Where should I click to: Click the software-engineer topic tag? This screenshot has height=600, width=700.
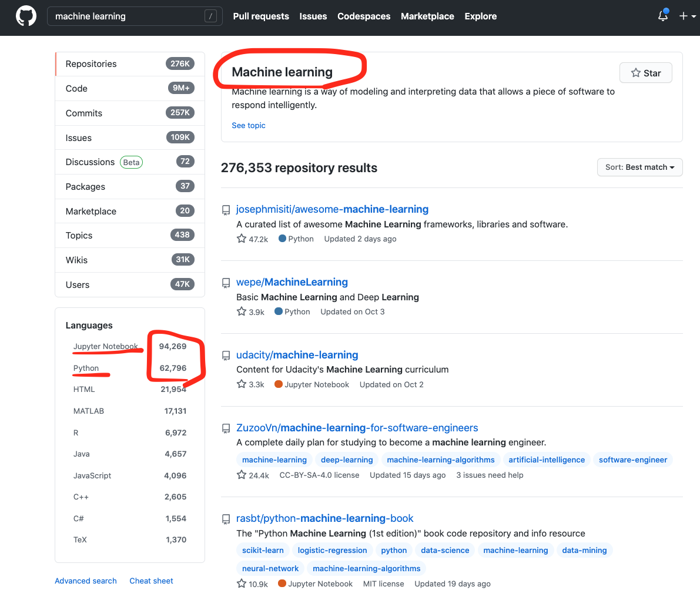click(632, 460)
